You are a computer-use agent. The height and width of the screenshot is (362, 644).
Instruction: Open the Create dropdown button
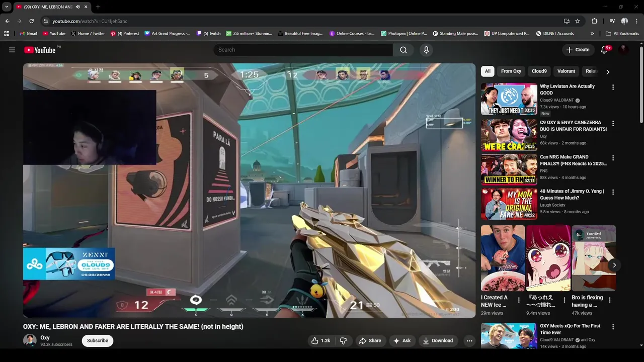pyautogui.click(x=578, y=50)
